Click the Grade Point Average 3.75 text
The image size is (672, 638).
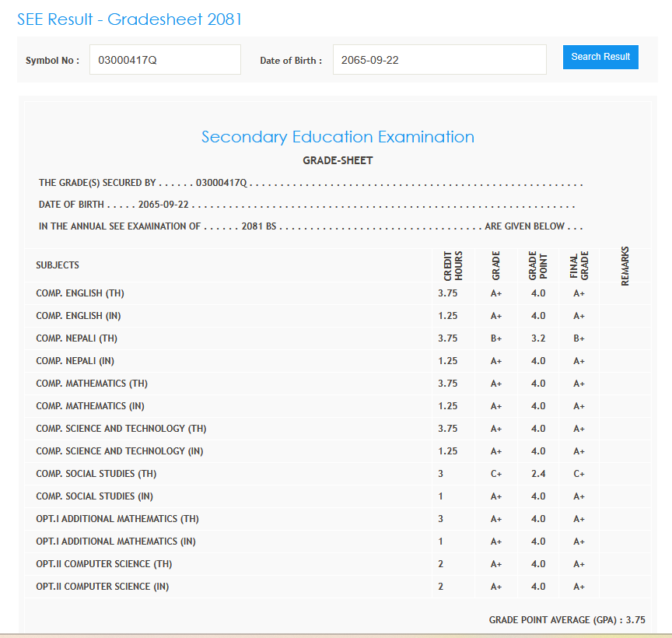coord(567,620)
